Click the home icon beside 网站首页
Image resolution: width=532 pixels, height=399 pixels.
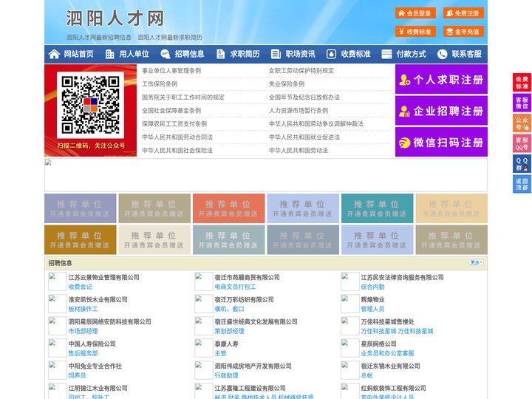point(54,54)
